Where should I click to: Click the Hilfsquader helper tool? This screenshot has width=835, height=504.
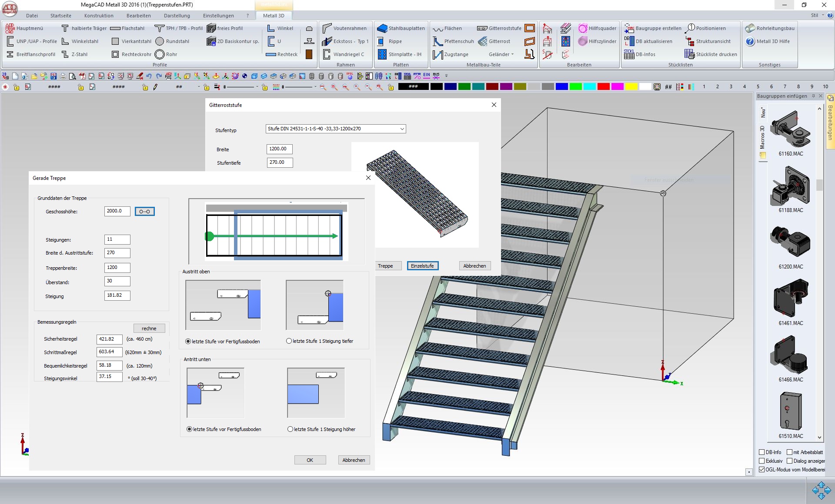pos(597,28)
